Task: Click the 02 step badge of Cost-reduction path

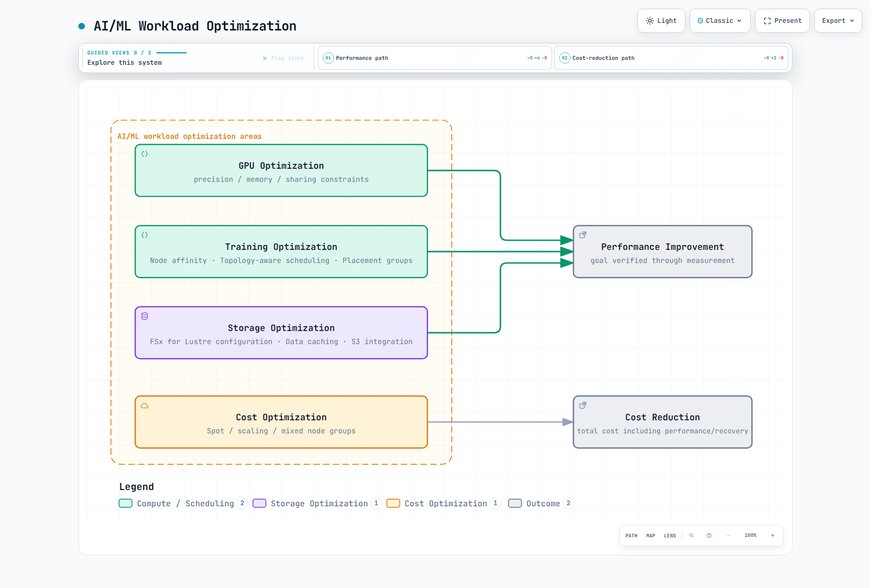Action: pyautogui.click(x=565, y=58)
